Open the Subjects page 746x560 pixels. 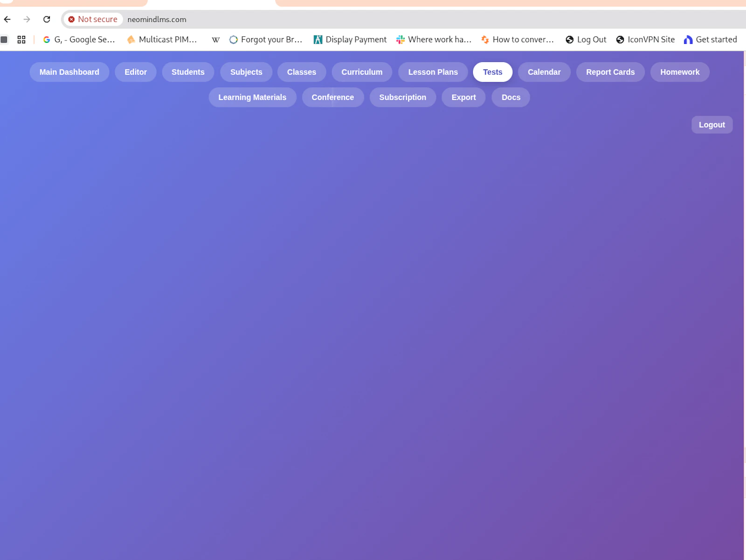pos(246,72)
